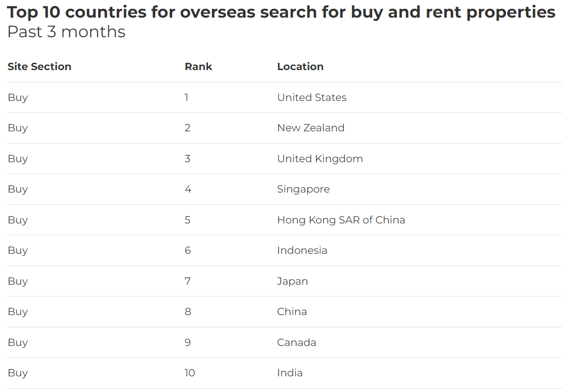Click the Buy cell in India's row
562x392 pixels.
(18, 373)
